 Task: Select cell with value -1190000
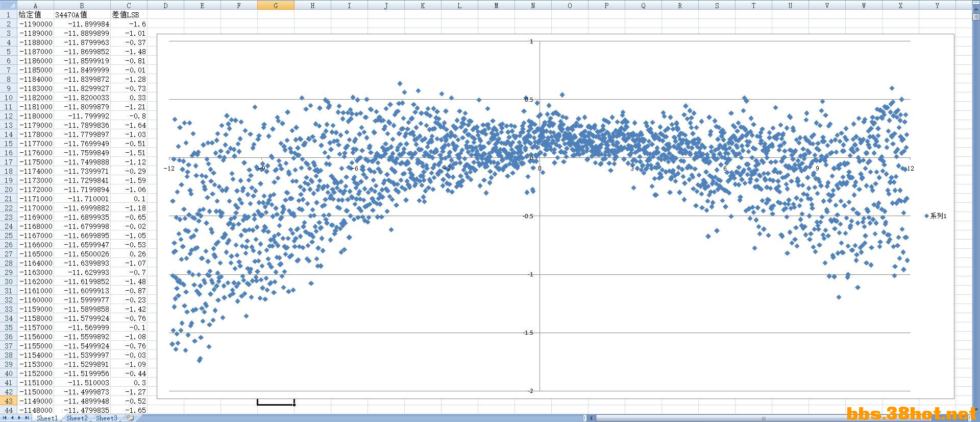(35, 24)
